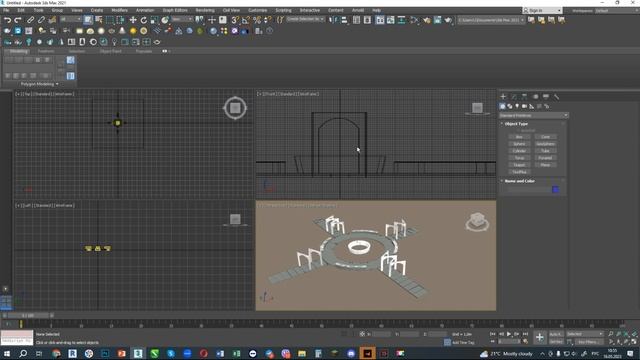Click the Undo arrow in main toolbar
Image resolution: width=640 pixels, height=360 pixels.
7,20
